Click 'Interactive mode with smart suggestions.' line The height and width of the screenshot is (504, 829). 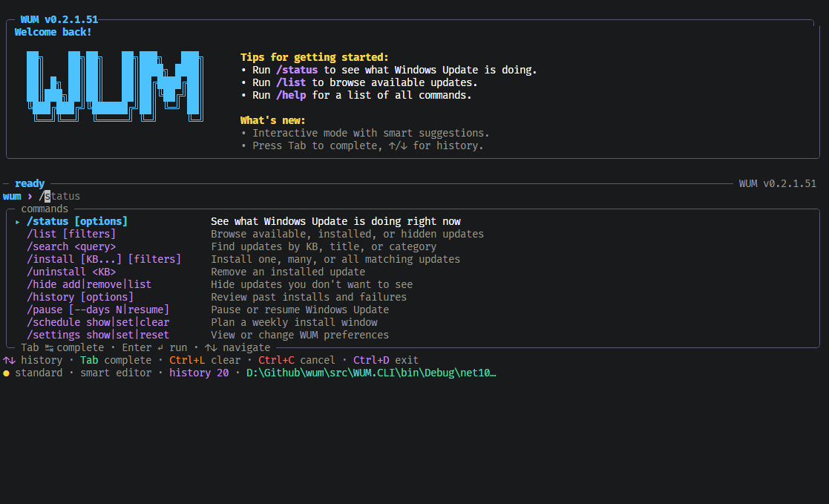coord(371,134)
